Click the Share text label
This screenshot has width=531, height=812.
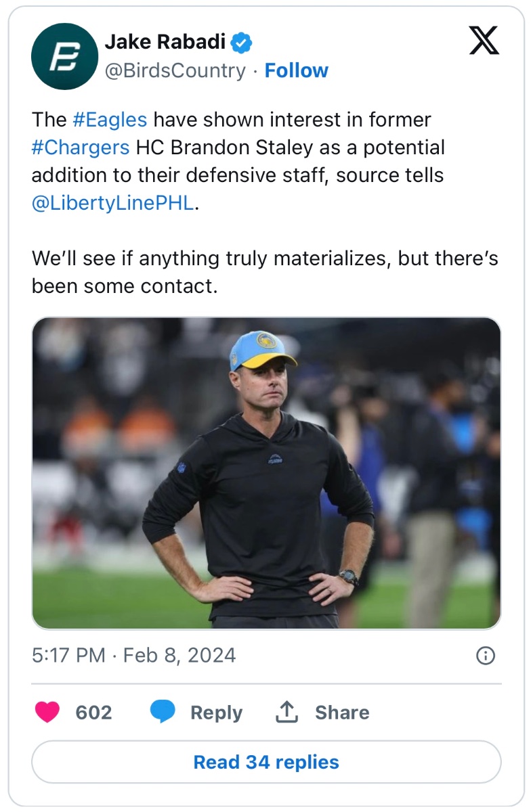(x=342, y=713)
